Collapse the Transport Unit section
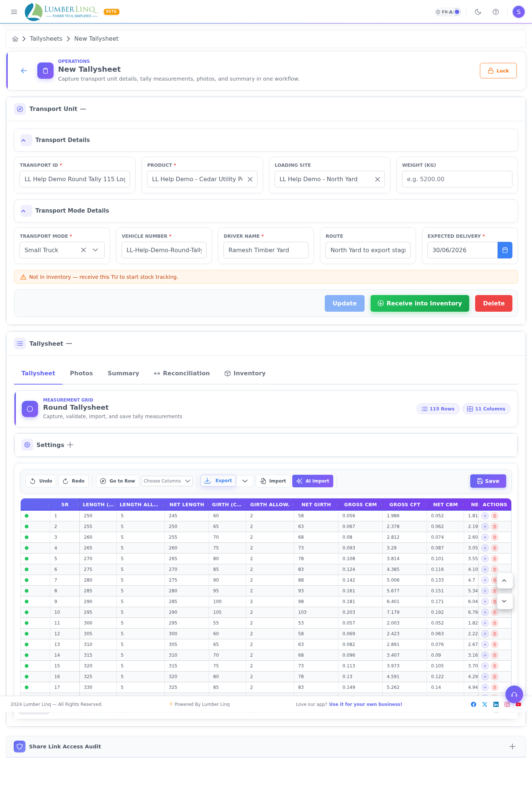532x802 pixels. pos(83,109)
